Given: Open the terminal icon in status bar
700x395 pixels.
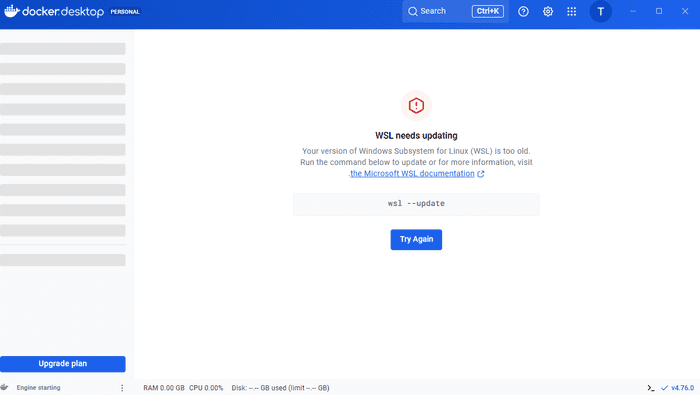Looking at the screenshot, I should (x=650, y=388).
